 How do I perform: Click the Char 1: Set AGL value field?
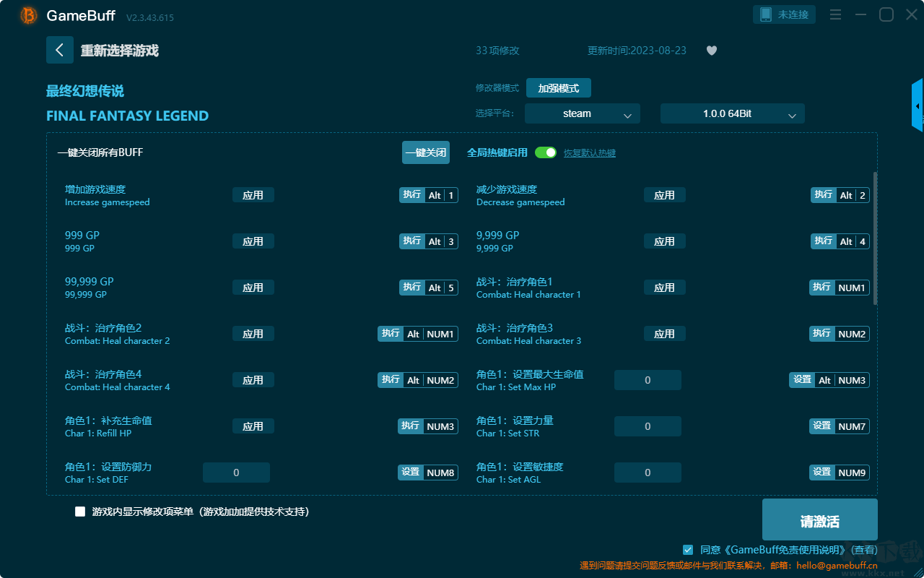(x=648, y=473)
